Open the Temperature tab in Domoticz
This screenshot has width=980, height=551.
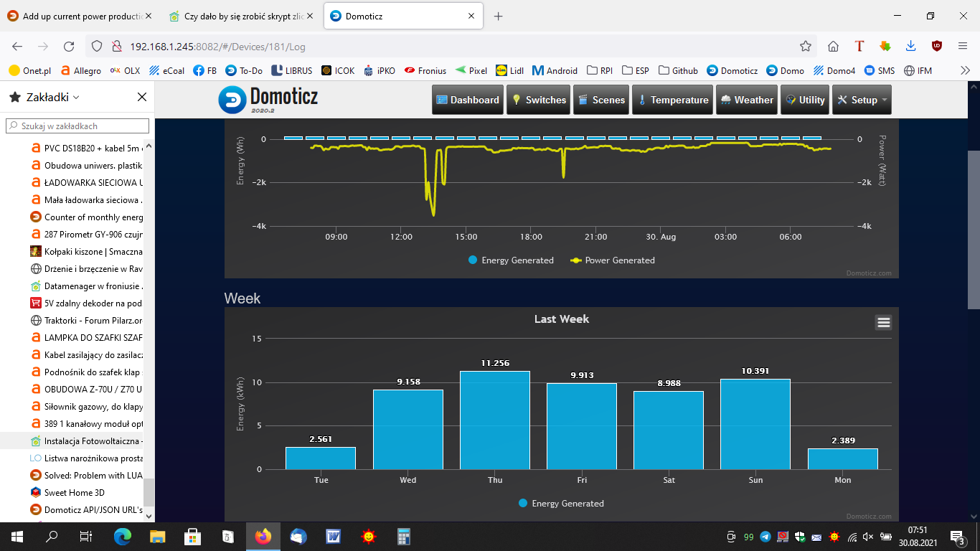(673, 100)
